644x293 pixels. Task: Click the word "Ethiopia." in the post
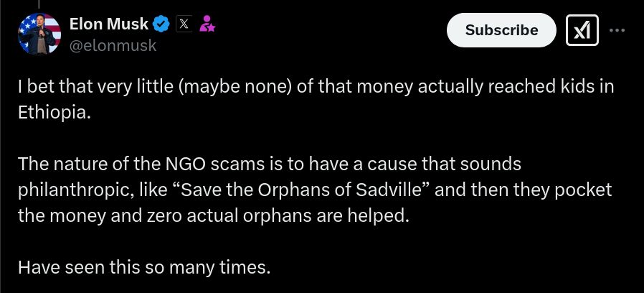55,112
